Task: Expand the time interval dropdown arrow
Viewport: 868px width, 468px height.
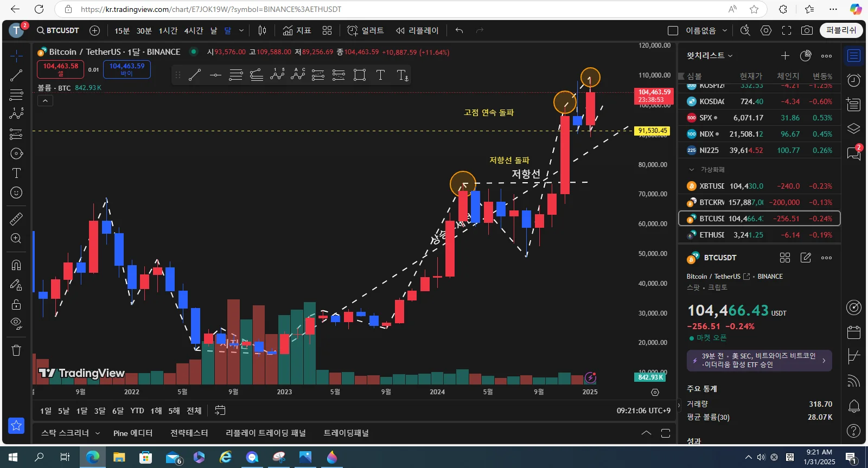Action: (x=241, y=30)
